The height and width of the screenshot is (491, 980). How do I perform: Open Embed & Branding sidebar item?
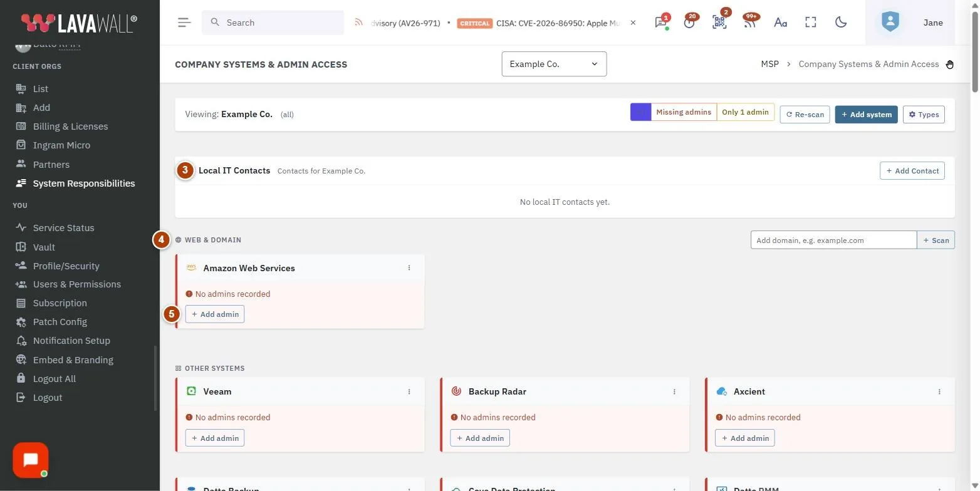73,360
